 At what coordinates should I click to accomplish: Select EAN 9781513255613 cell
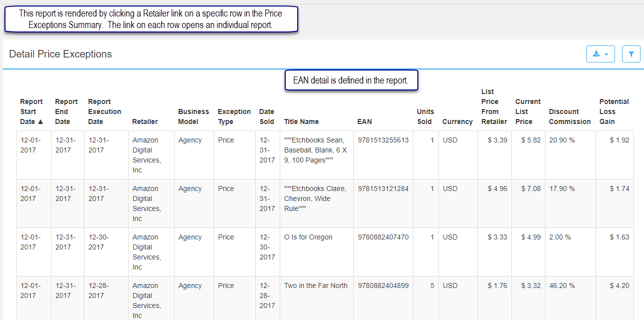click(383, 140)
